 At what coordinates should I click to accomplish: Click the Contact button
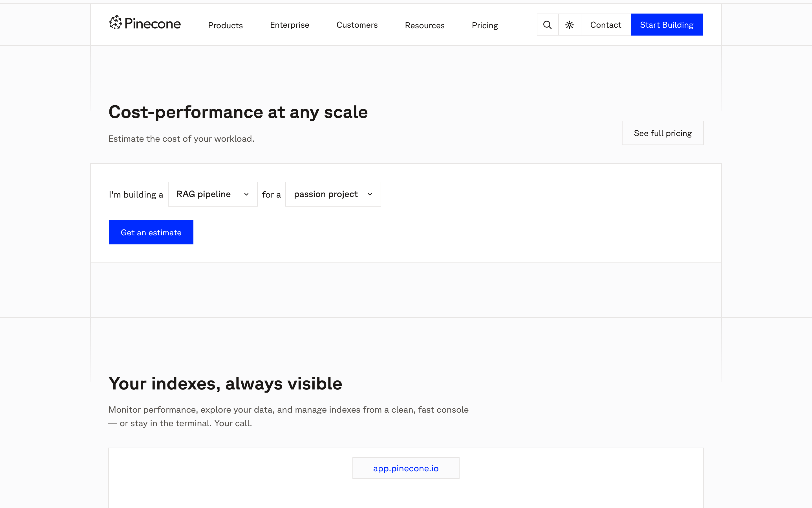tap(606, 25)
